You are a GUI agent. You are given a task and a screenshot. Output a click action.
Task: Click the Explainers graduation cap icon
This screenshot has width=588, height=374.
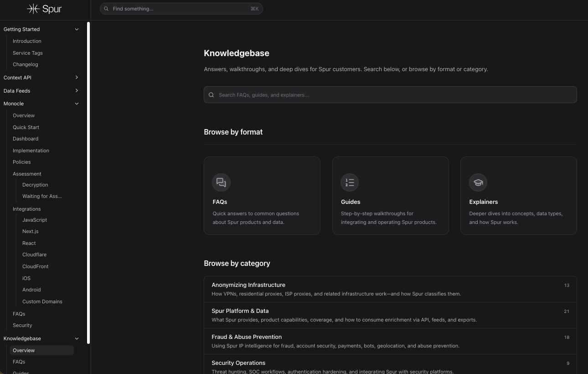tap(478, 182)
